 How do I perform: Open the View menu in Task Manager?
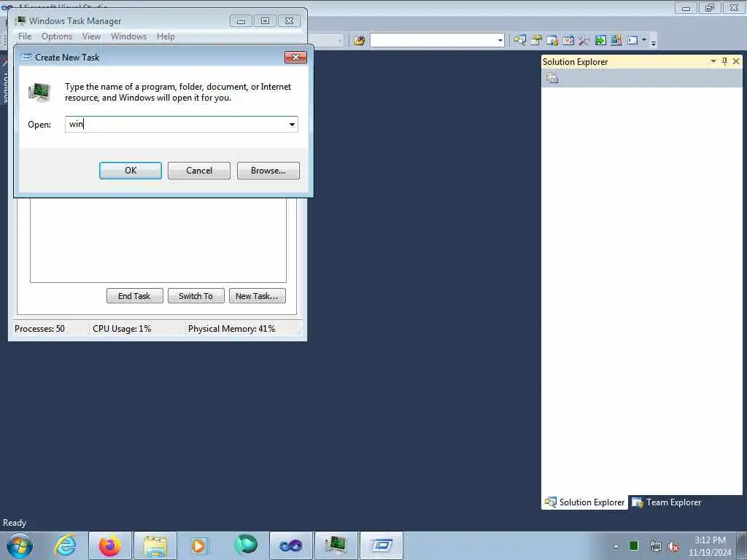91,36
